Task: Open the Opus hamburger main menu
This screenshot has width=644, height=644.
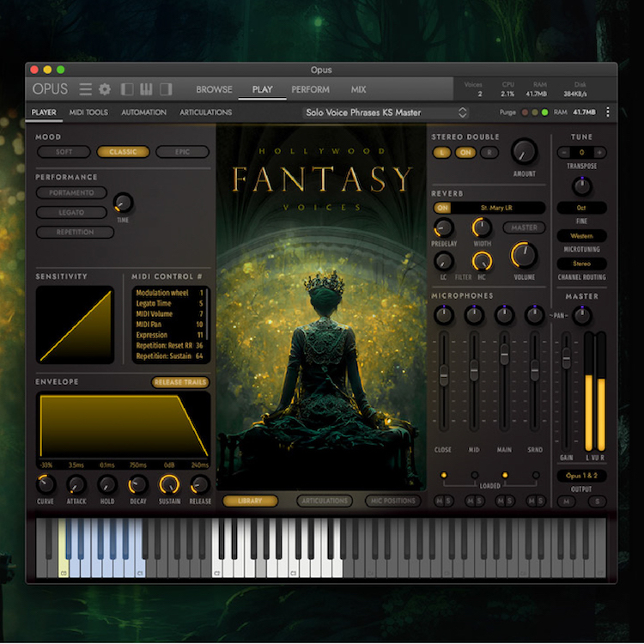Action: point(86,89)
